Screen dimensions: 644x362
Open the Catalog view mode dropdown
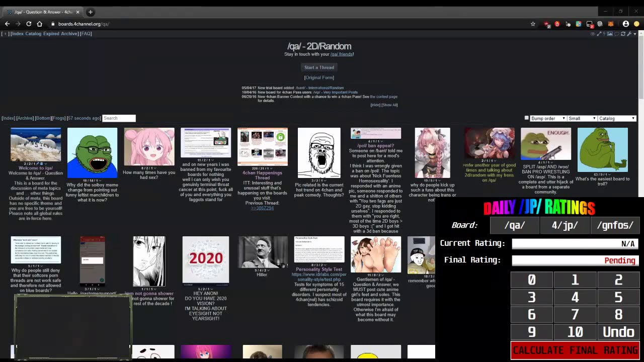click(617, 119)
